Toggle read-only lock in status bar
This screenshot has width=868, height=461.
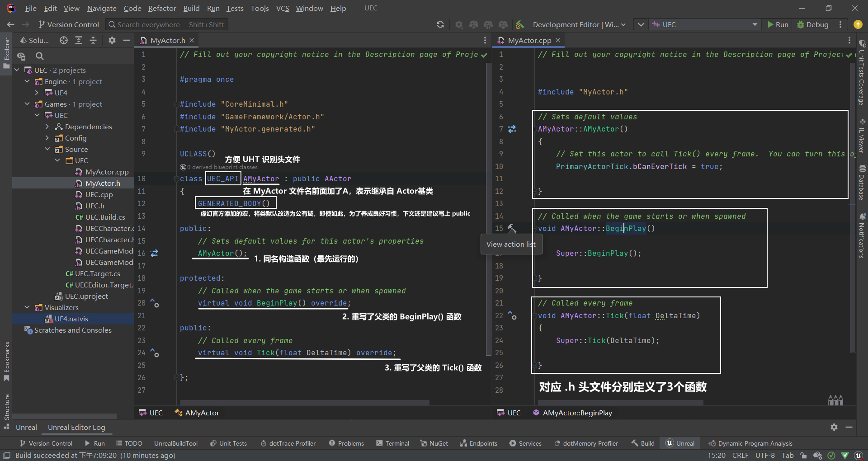(803, 455)
